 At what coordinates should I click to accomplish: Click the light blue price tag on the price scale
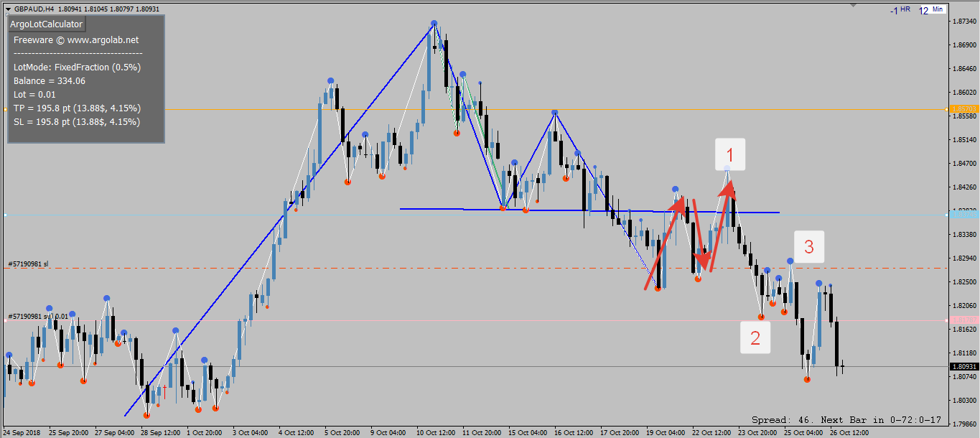[x=964, y=214]
